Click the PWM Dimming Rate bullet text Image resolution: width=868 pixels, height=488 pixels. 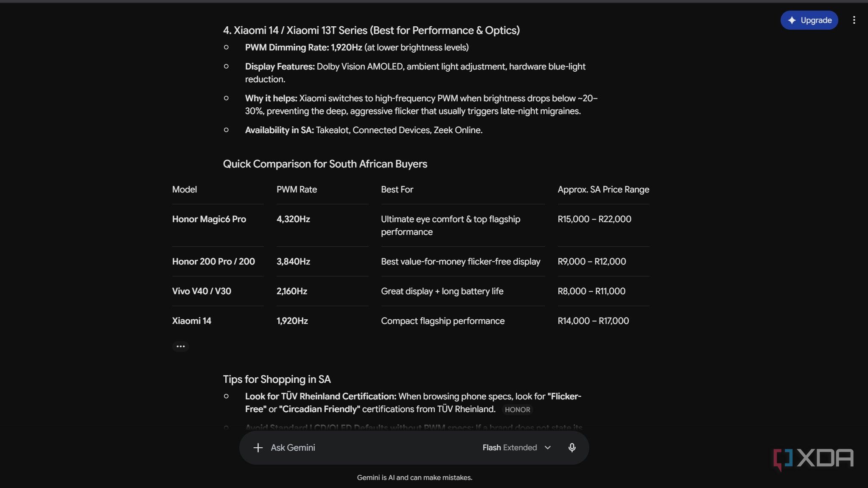click(357, 47)
